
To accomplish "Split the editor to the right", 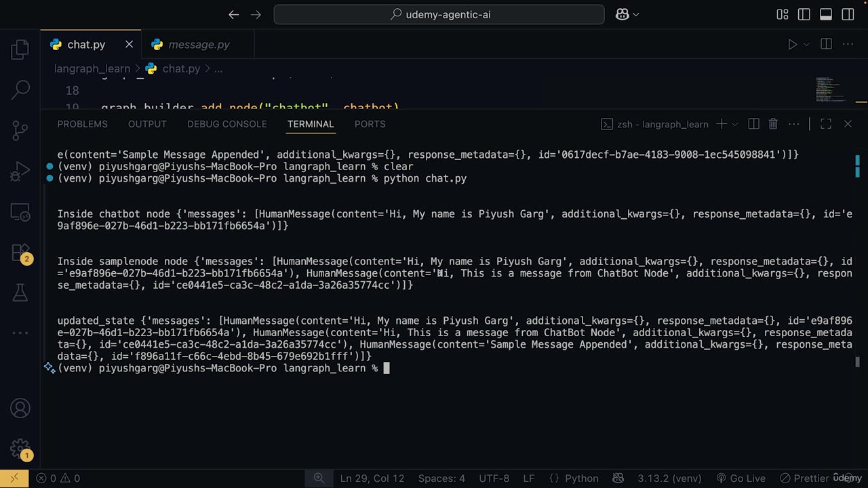I will (x=826, y=44).
